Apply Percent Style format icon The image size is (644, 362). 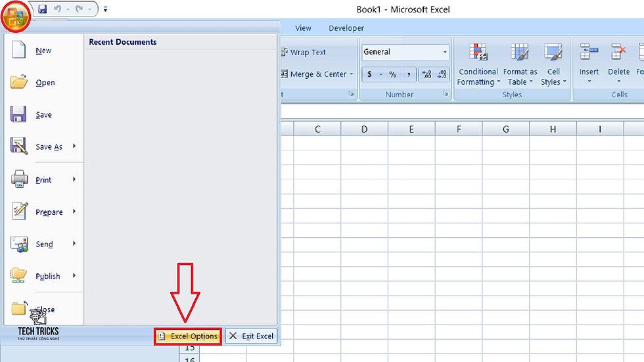[x=393, y=74]
